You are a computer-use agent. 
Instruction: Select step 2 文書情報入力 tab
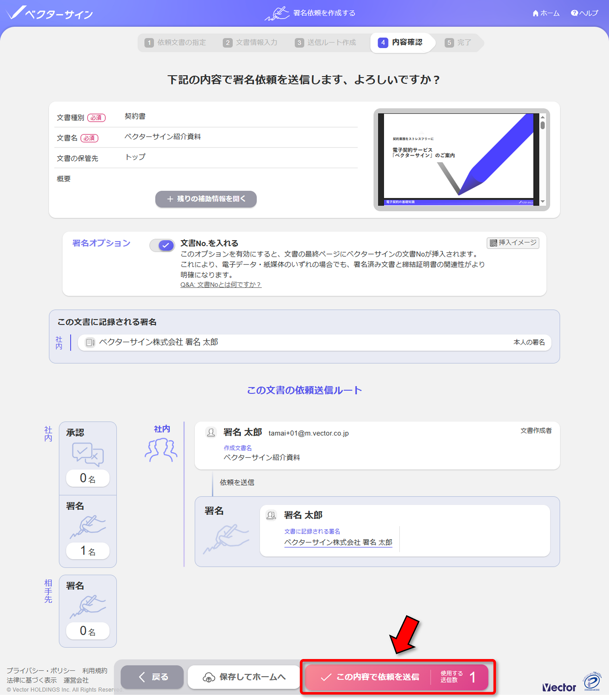tap(250, 42)
